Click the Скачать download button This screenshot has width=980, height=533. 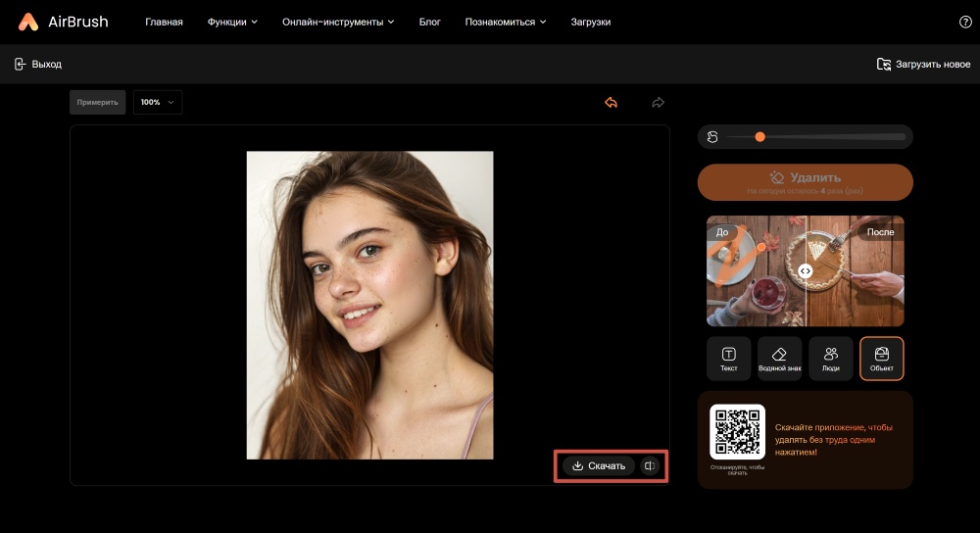tap(599, 465)
